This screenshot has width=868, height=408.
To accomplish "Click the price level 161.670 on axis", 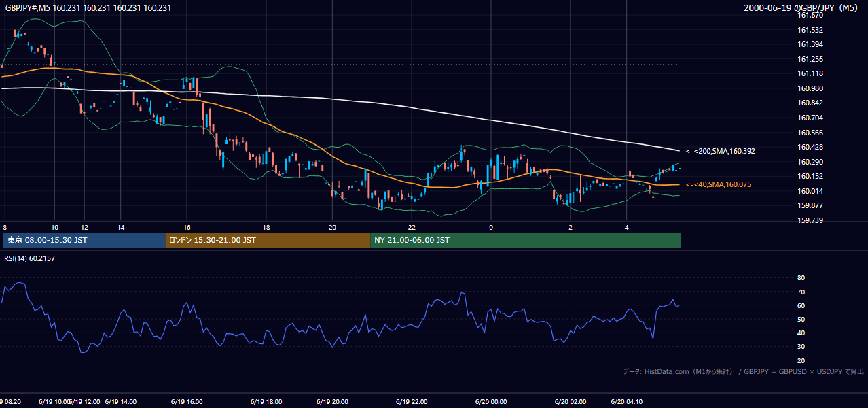I will point(810,15).
